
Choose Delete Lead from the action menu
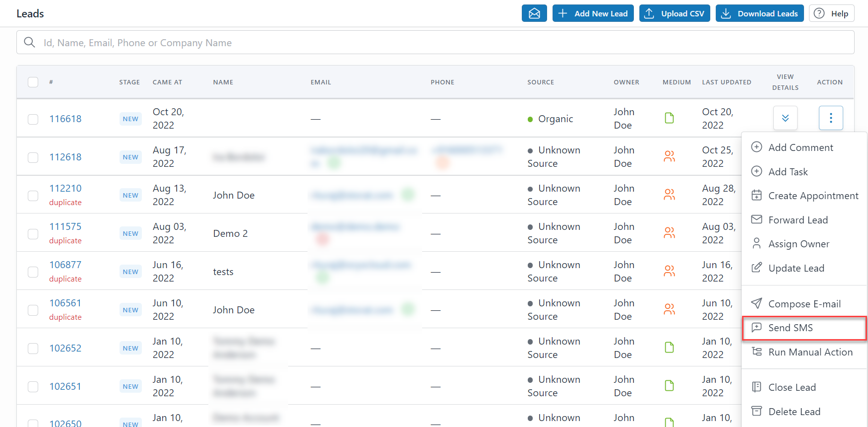tap(794, 412)
